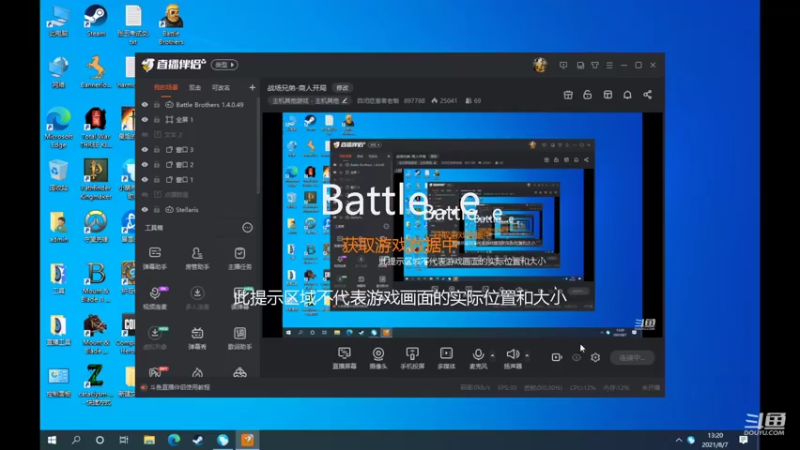This screenshot has width=800, height=450.
Task: Add a new scene with plus icon
Action: pos(252,88)
